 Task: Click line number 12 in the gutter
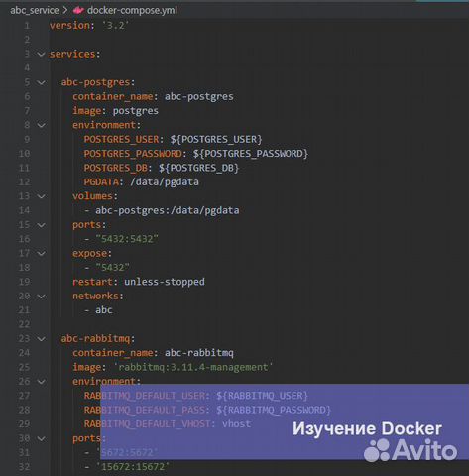coord(24,182)
